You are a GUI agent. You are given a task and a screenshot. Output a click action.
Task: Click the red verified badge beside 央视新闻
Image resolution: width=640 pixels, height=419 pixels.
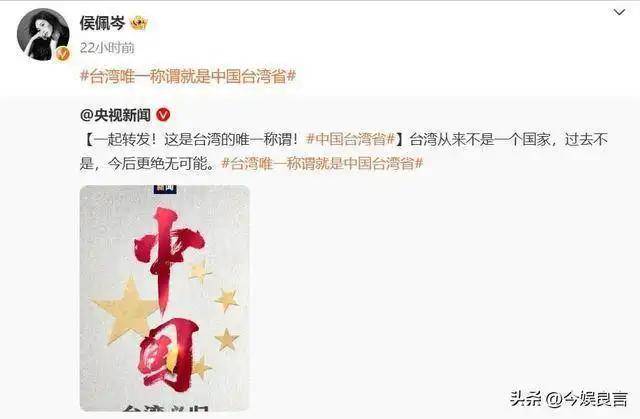[163, 115]
